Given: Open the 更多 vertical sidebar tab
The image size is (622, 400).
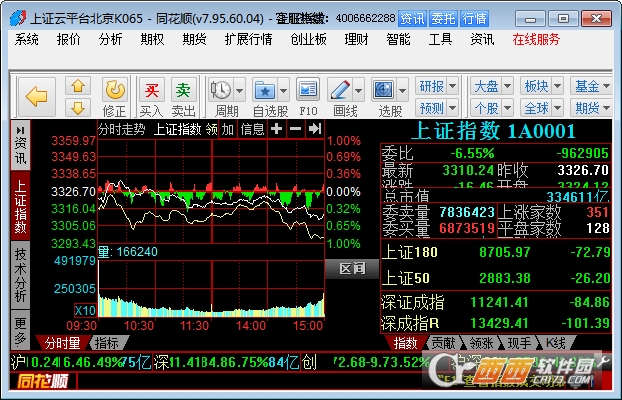Looking at the screenshot, I should pos(21,330).
